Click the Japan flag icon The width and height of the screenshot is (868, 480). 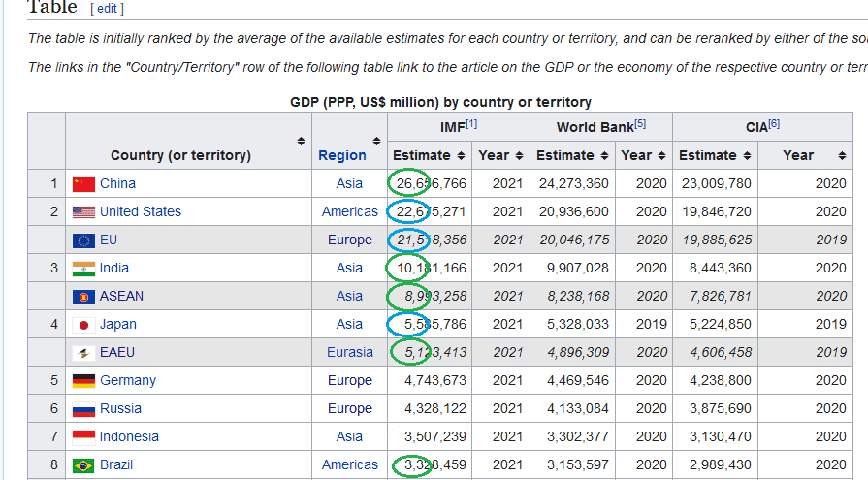coord(83,325)
